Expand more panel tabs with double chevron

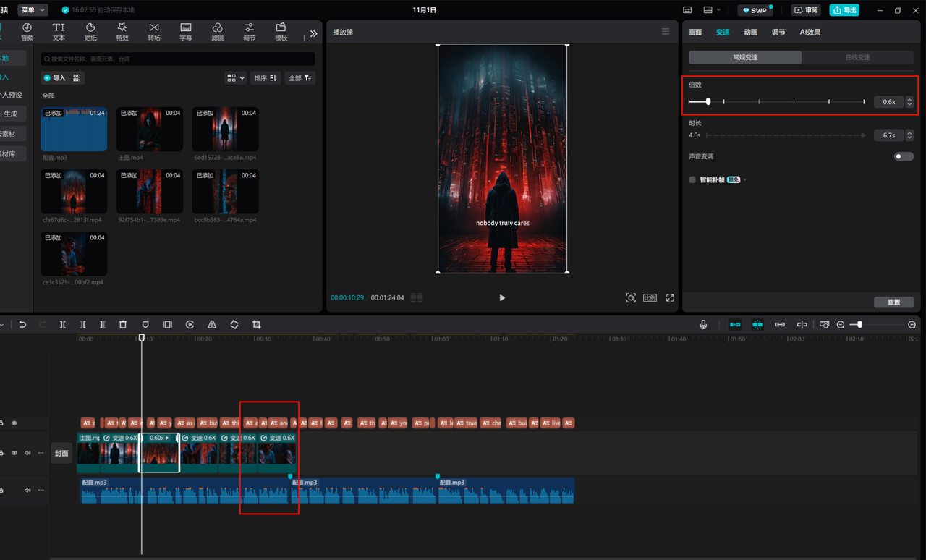pyautogui.click(x=313, y=33)
